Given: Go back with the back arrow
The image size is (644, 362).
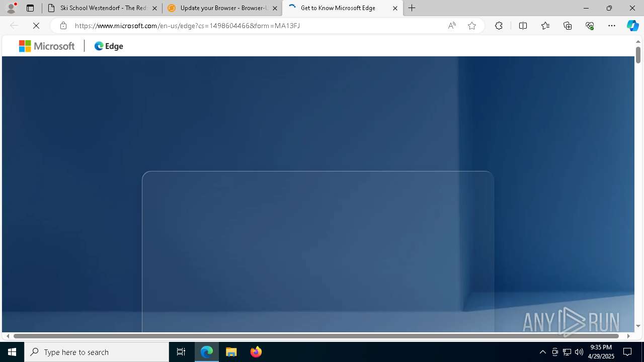Looking at the screenshot, I should coord(14,26).
